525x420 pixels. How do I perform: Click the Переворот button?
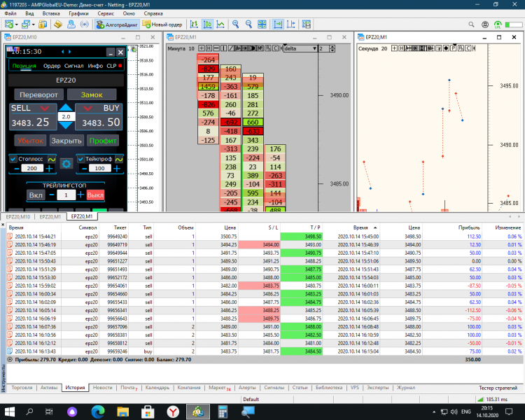pyautogui.click(x=38, y=94)
